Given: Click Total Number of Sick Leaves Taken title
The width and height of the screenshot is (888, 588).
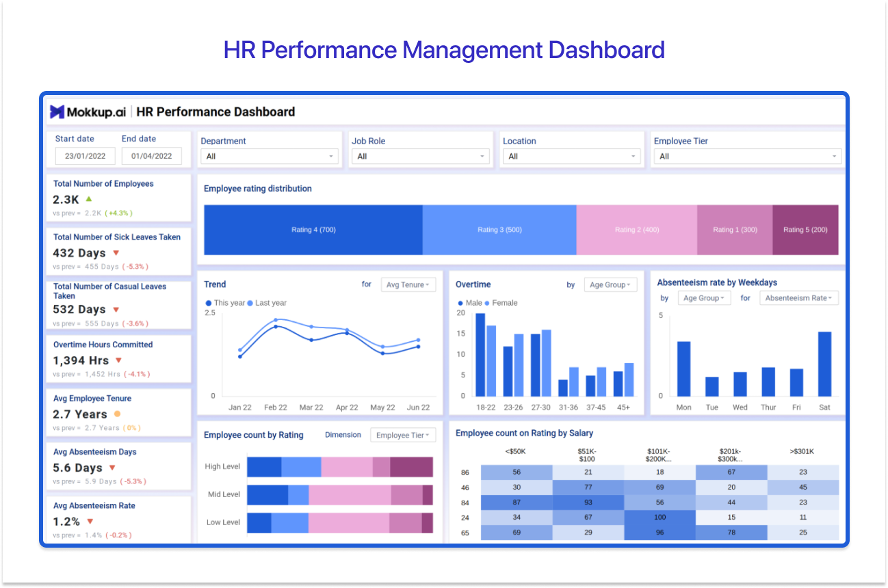Looking at the screenshot, I should [x=117, y=237].
